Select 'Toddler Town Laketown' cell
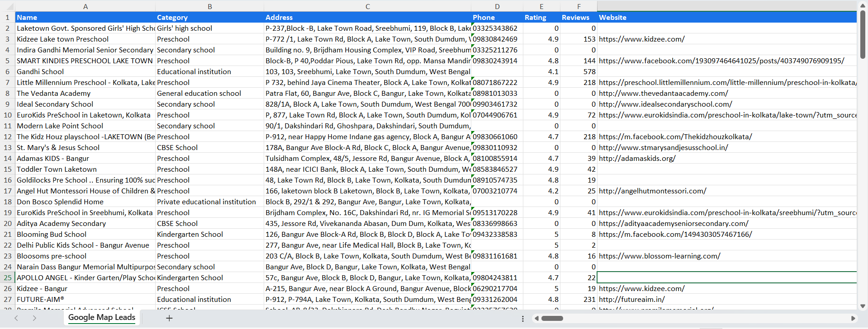This screenshot has height=329, width=868. tap(85, 169)
